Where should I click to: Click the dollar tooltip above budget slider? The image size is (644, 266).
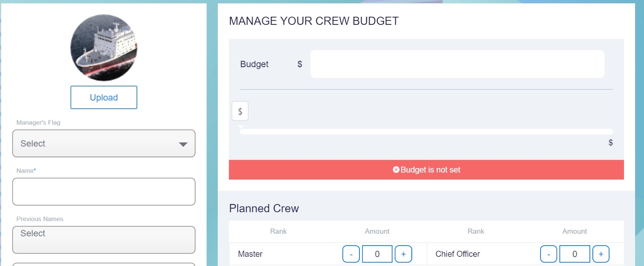(x=240, y=111)
